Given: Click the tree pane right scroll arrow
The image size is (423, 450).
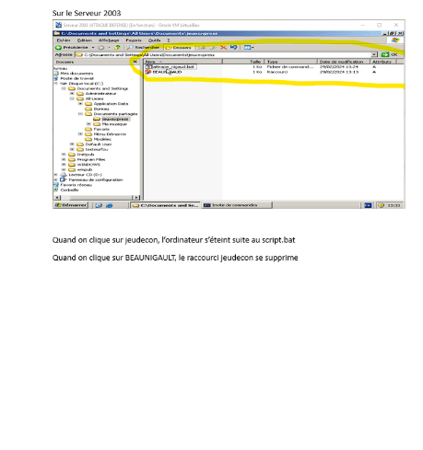Looking at the screenshot, I should click(x=136, y=197).
